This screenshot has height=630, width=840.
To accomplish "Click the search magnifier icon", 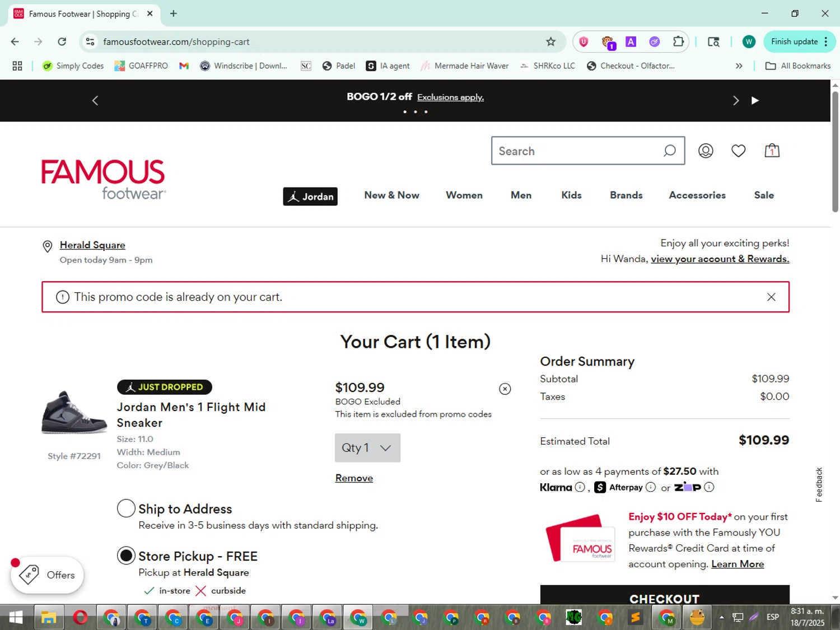I will [669, 151].
